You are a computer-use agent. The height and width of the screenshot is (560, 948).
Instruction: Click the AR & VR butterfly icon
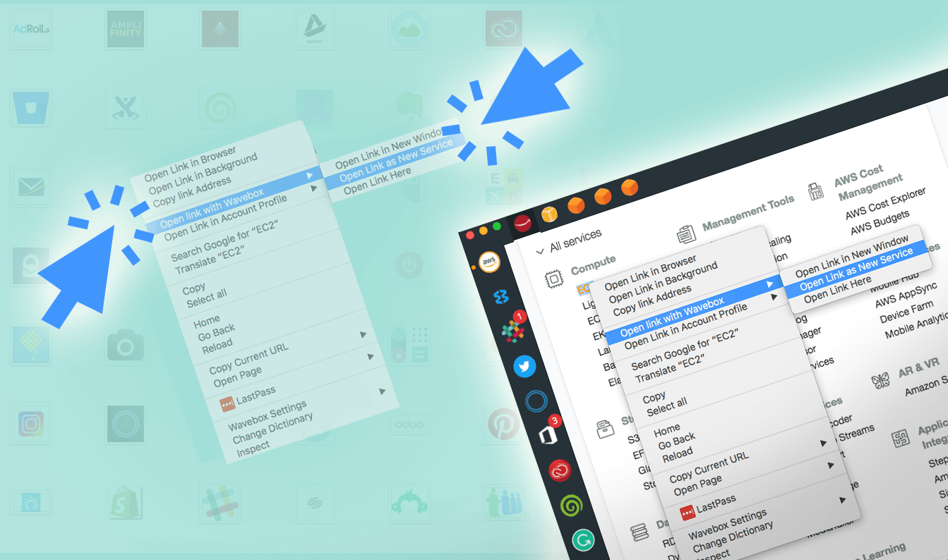point(880,381)
